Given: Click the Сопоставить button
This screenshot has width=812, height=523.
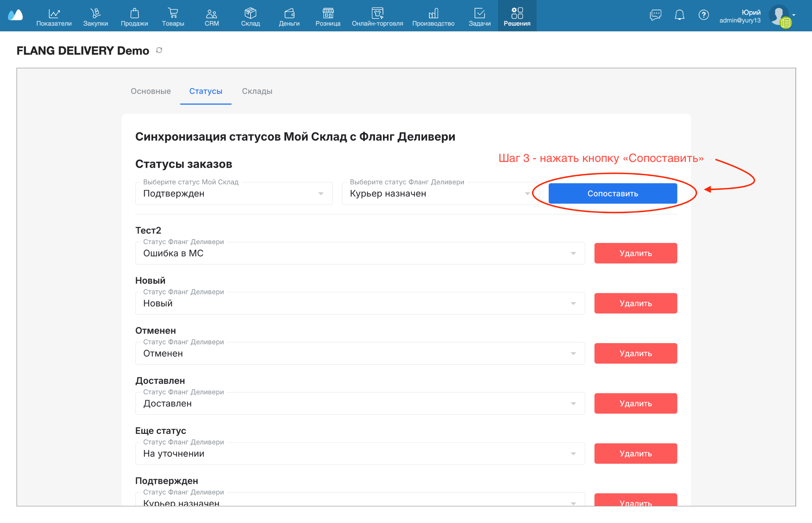Looking at the screenshot, I should [x=613, y=193].
